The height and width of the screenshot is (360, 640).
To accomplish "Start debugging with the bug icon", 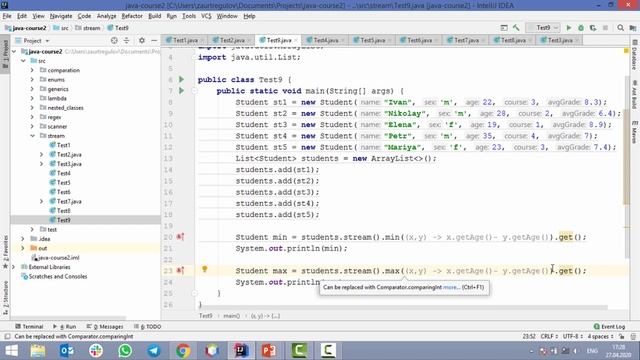I will coord(581,28).
